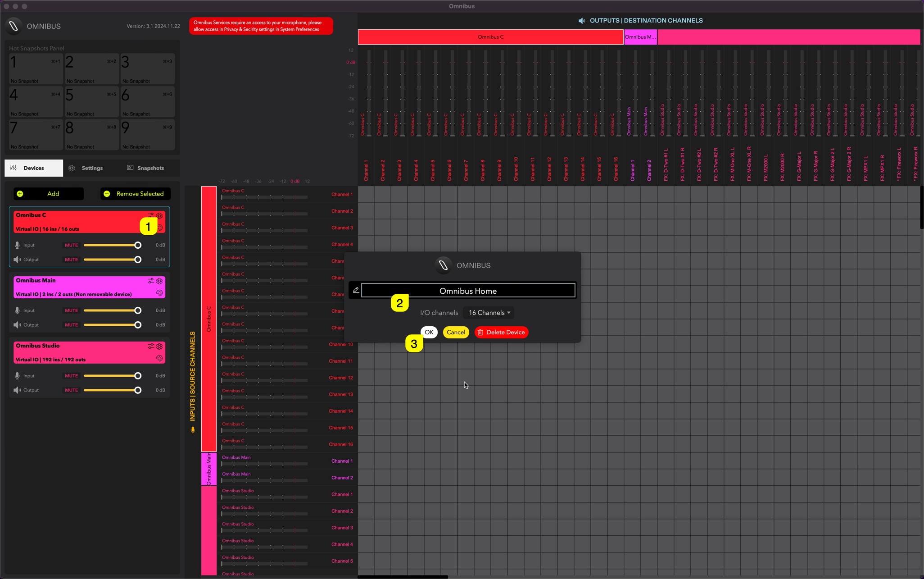924x579 pixels.
Task: Click Omnibus Main color palette icon
Action: click(x=159, y=293)
